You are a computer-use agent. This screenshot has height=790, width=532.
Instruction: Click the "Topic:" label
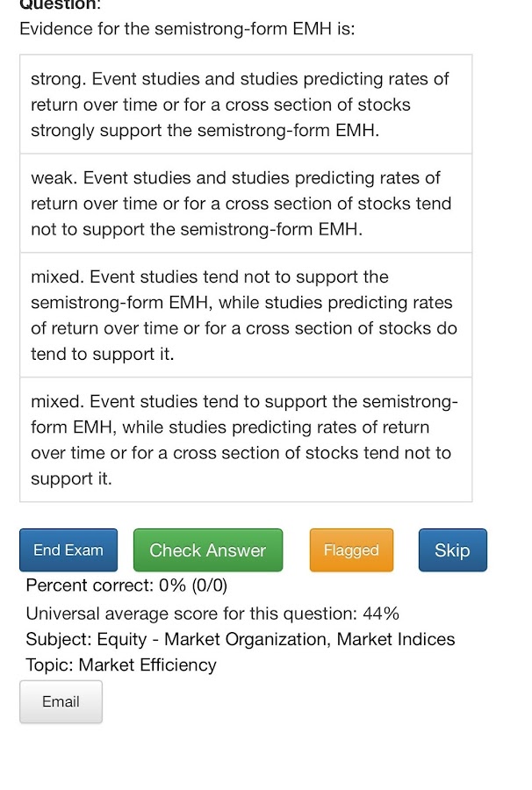pos(50,664)
